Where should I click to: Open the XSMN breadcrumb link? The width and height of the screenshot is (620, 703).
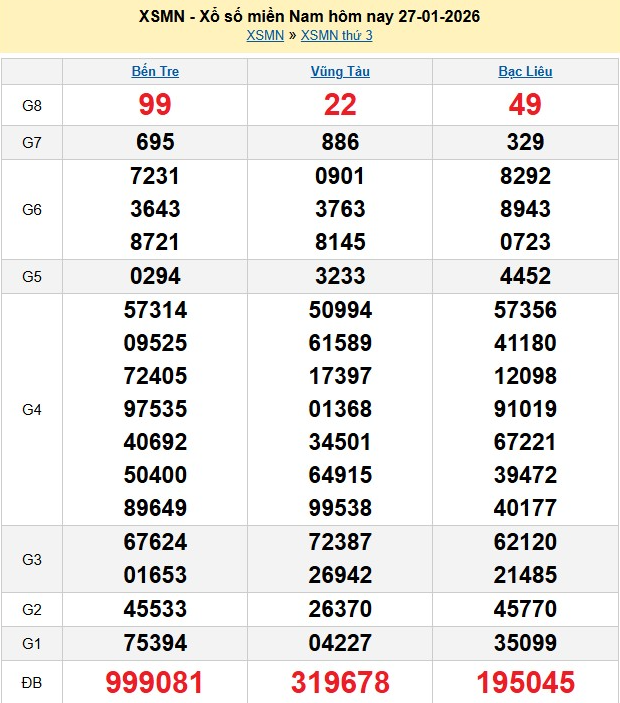click(x=264, y=36)
